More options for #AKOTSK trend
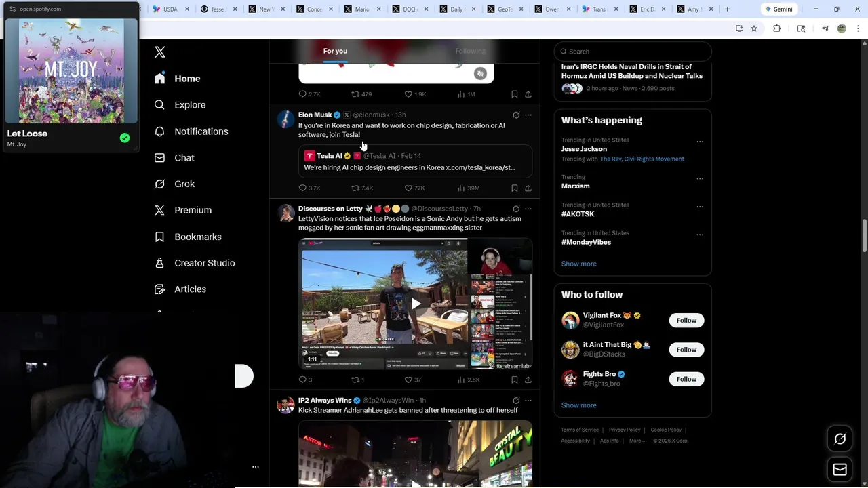868x488 pixels. coord(700,207)
